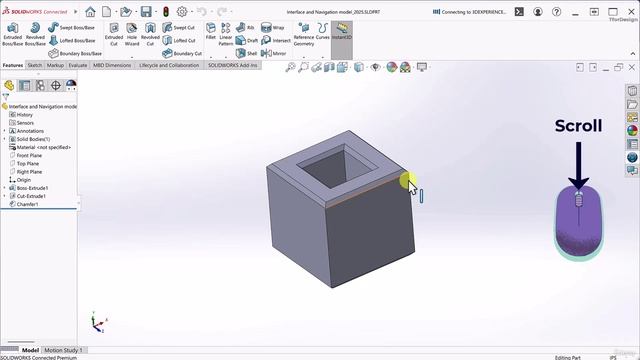Switch to the Sketch ribbon tab
Screen dimensions: 640x360
(35, 65)
